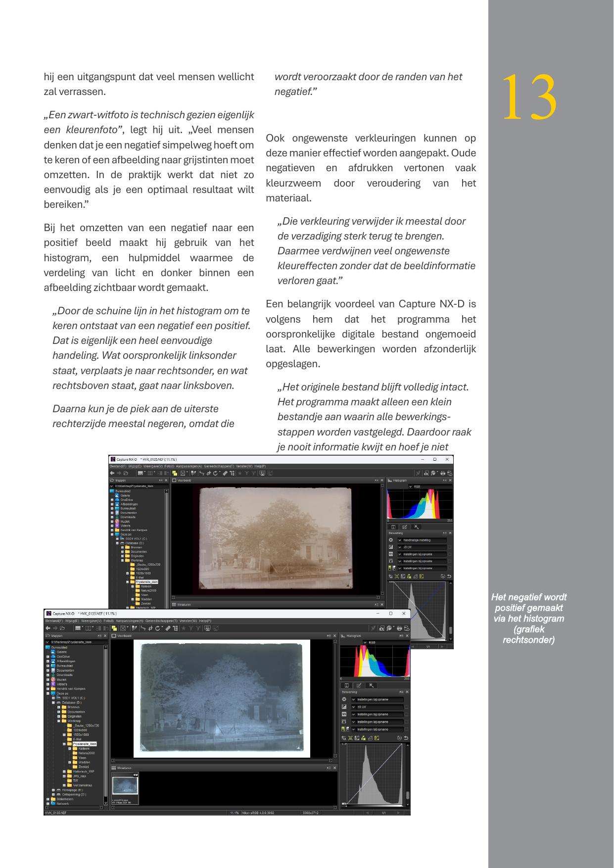Click the monitor icon in front window toolbar

pyautogui.click(x=207, y=628)
